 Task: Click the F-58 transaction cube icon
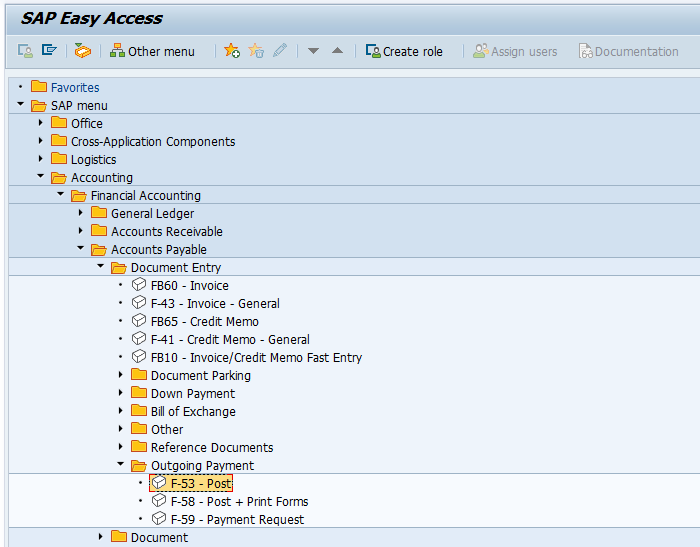point(159,500)
